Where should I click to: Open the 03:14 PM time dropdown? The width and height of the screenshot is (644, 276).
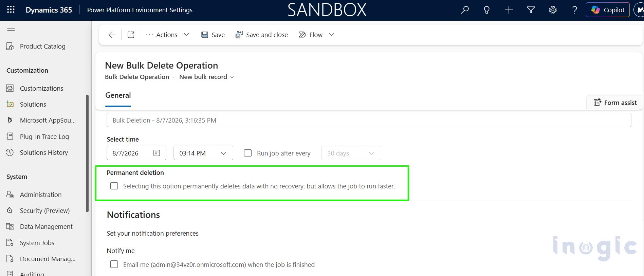pos(203,153)
